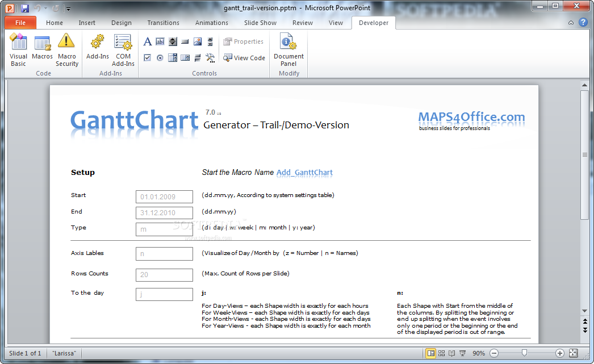Insert a Text Box control (abl icon)
The width and height of the screenshot is (594, 364).
160,41
